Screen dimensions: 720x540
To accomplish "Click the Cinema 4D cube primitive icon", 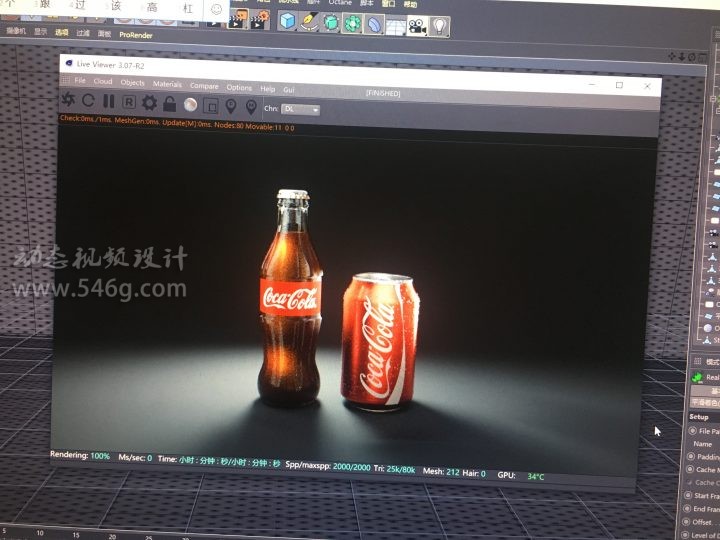I will pyautogui.click(x=287, y=21).
